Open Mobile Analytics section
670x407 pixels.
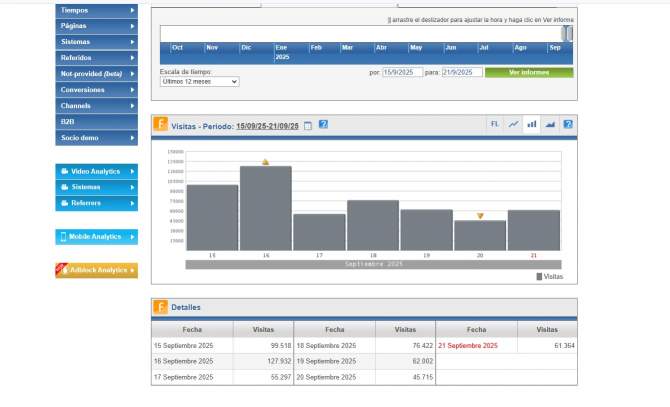tap(96, 237)
